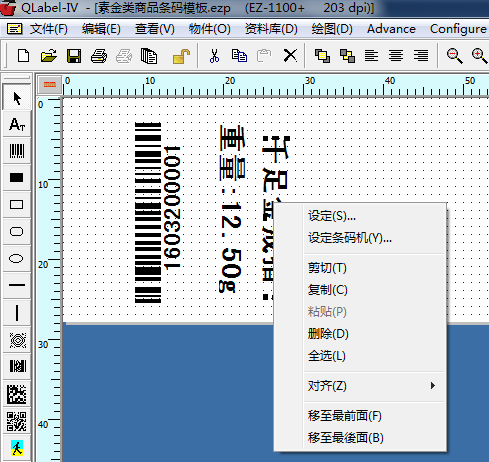Select the Text tool (A icon)
Viewport: 489px width, 462px height.
[17, 124]
